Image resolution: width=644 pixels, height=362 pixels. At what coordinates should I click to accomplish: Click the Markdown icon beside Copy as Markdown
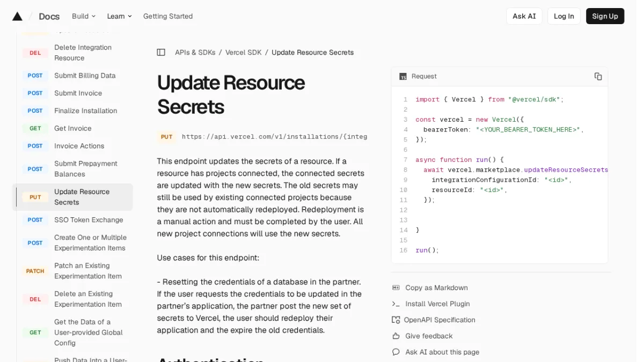point(396,288)
